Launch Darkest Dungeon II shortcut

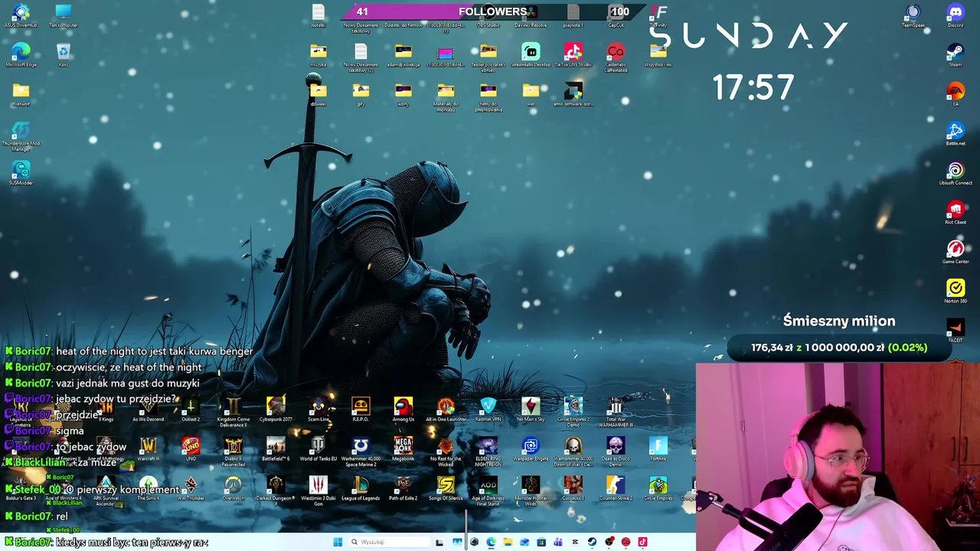[x=276, y=490]
